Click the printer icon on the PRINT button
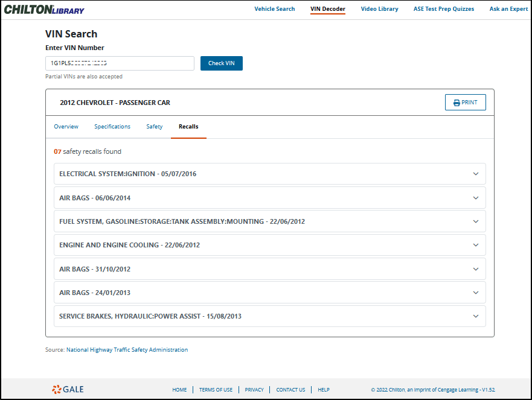 (457, 102)
